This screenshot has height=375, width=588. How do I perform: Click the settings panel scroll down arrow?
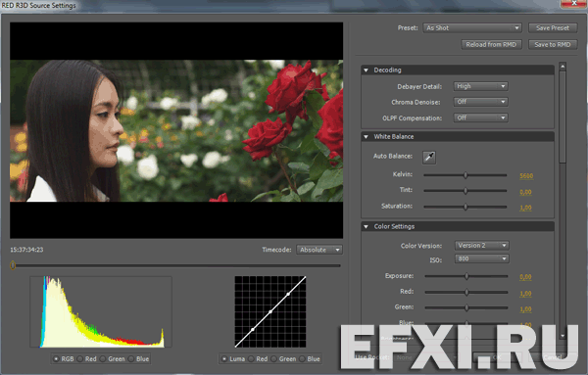(x=563, y=336)
